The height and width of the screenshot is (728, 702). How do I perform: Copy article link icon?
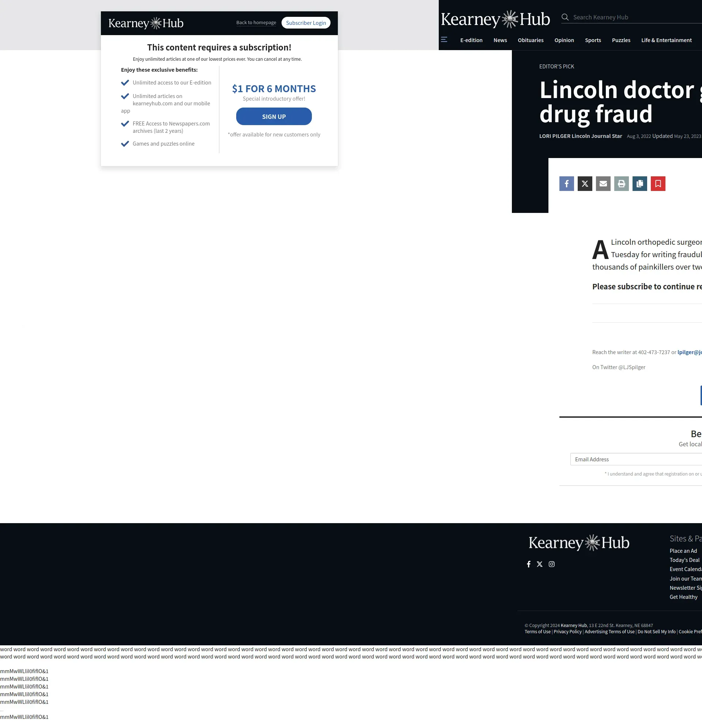639,184
